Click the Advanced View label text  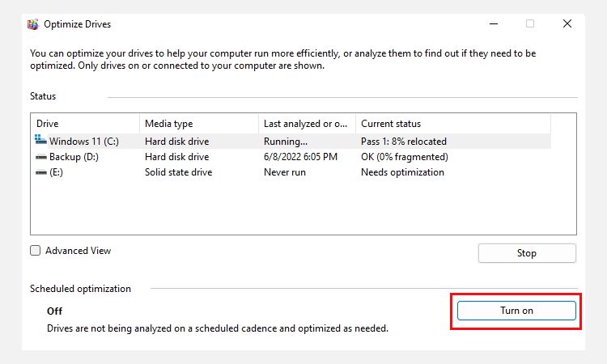coord(79,251)
